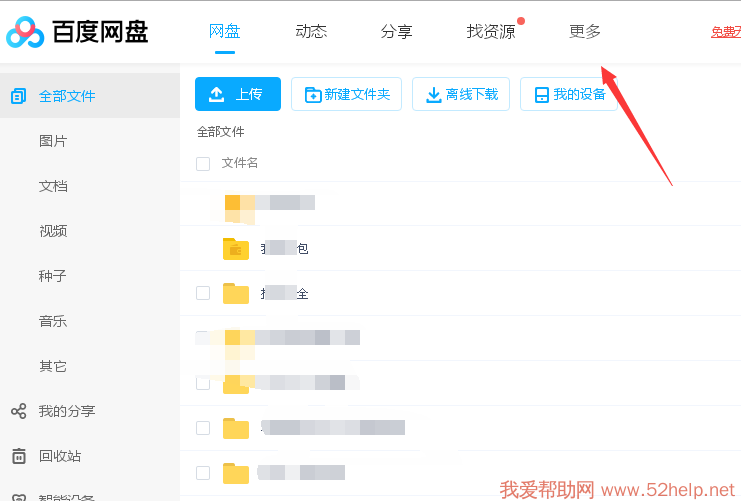Toggle the select-all files checkbox
Viewport: 741px width, 501px height.
pos(203,163)
